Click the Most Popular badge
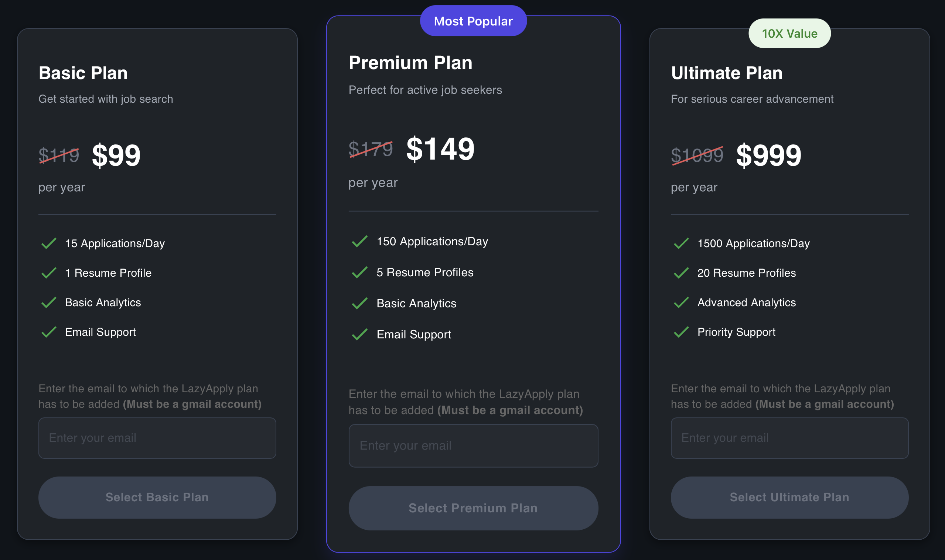The width and height of the screenshot is (945, 560). tap(473, 21)
